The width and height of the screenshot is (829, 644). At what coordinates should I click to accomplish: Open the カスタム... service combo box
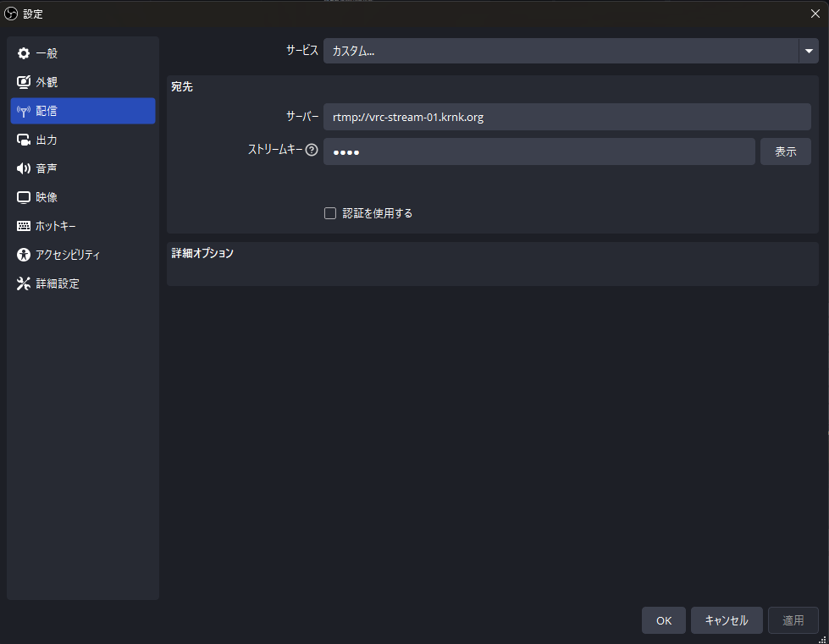click(x=559, y=51)
